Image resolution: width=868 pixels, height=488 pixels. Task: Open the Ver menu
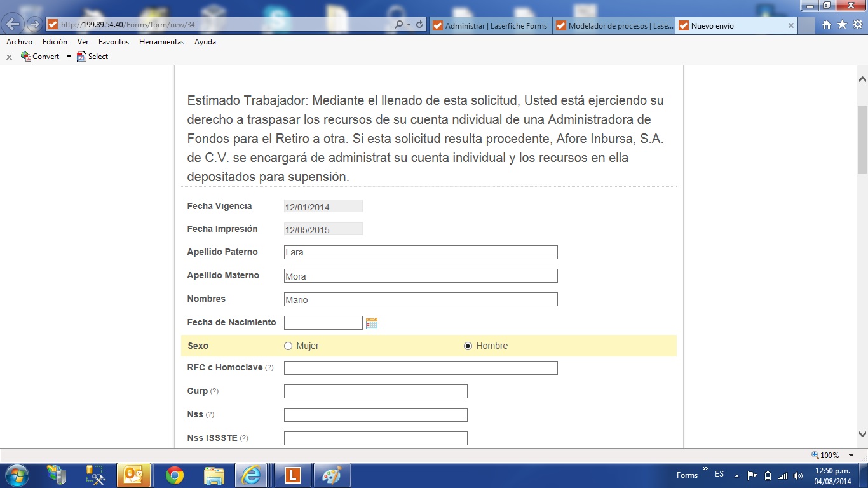click(x=83, y=42)
